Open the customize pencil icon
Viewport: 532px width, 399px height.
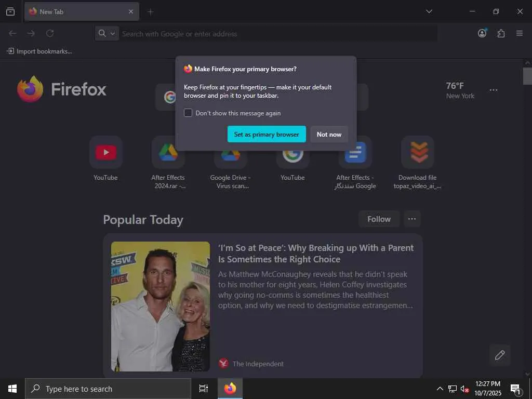tap(500, 355)
